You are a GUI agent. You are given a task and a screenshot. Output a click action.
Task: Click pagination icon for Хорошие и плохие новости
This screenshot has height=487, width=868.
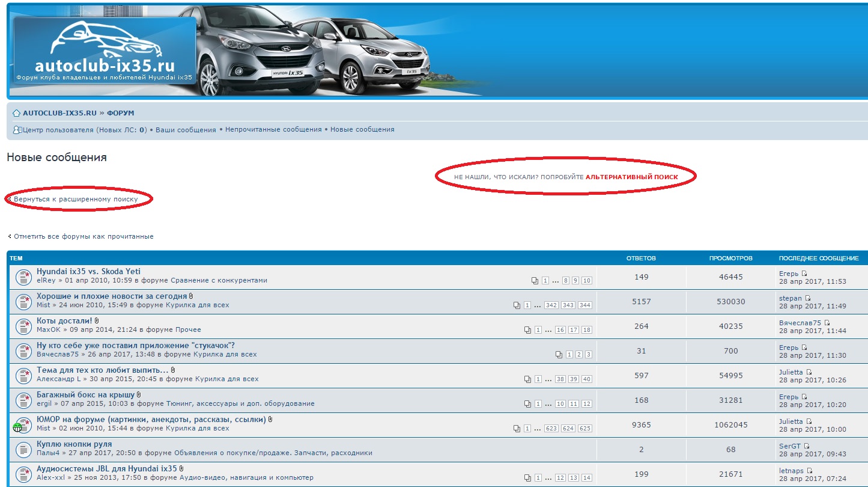pyautogui.click(x=517, y=305)
